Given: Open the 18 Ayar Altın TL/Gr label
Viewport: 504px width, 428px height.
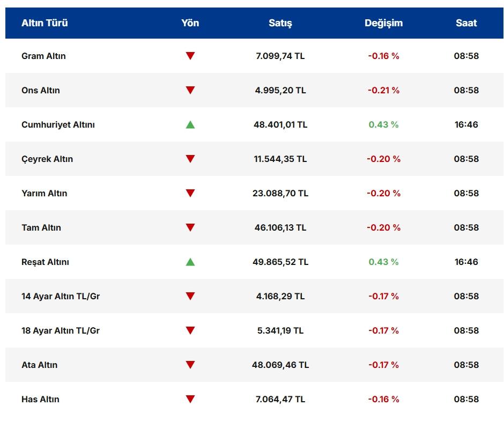Looking at the screenshot, I should click(61, 330).
